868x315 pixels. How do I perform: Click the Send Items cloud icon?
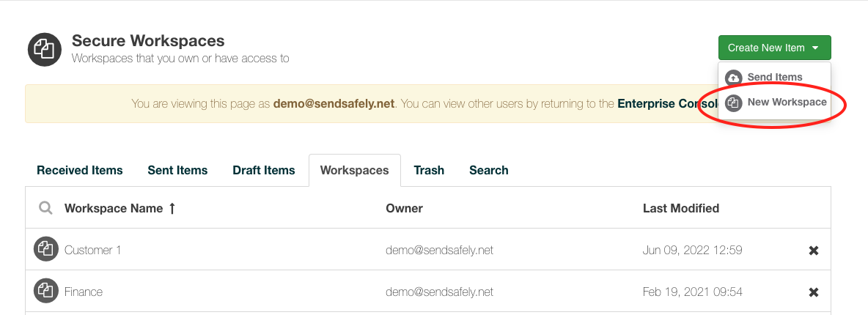click(734, 78)
